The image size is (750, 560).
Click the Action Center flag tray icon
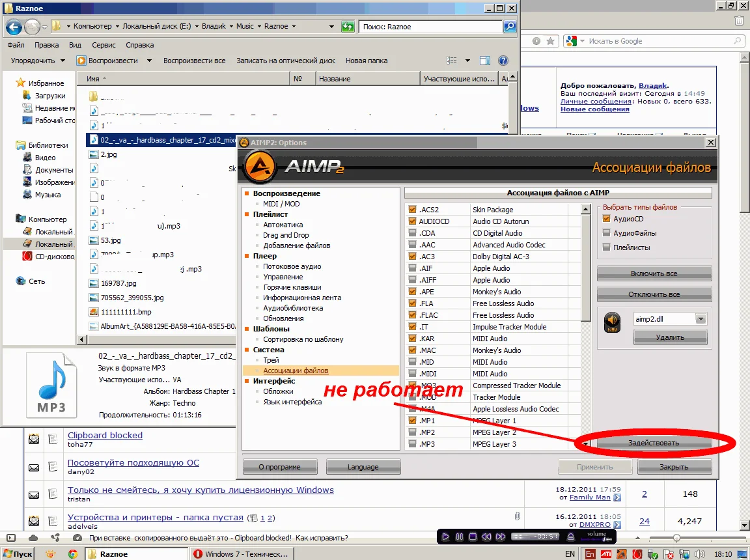pos(669,553)
